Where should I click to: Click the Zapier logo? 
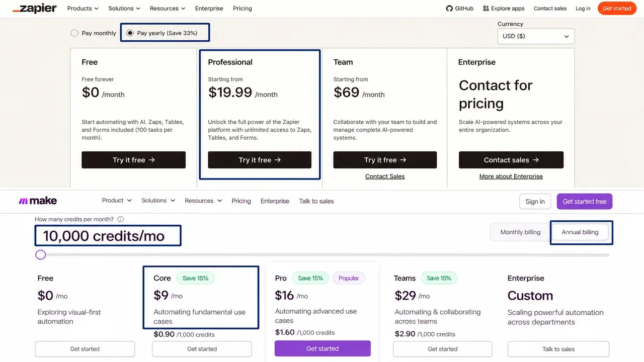(34, 9)
